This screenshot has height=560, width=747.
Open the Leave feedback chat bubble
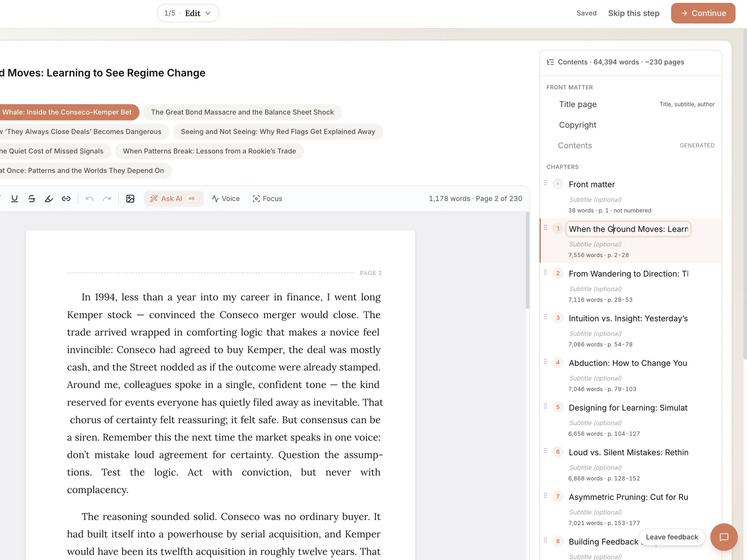click(724, 537)
